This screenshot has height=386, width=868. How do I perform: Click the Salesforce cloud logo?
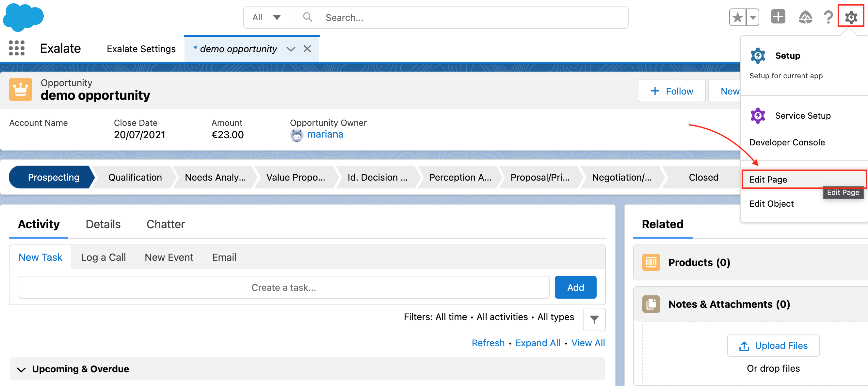(x=23, y=18)
